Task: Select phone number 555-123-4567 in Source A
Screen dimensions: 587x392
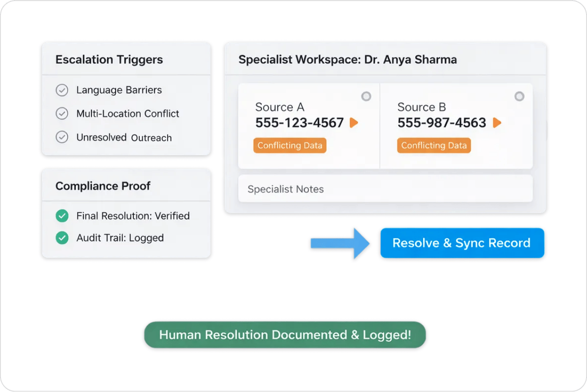Action: [300, 123]
